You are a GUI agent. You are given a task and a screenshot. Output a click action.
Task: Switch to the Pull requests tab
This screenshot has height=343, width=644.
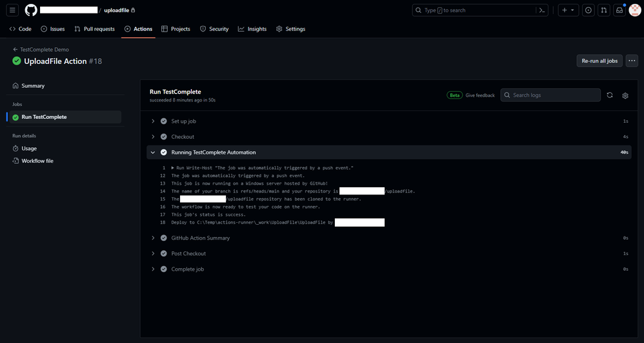tap(94, 29)
